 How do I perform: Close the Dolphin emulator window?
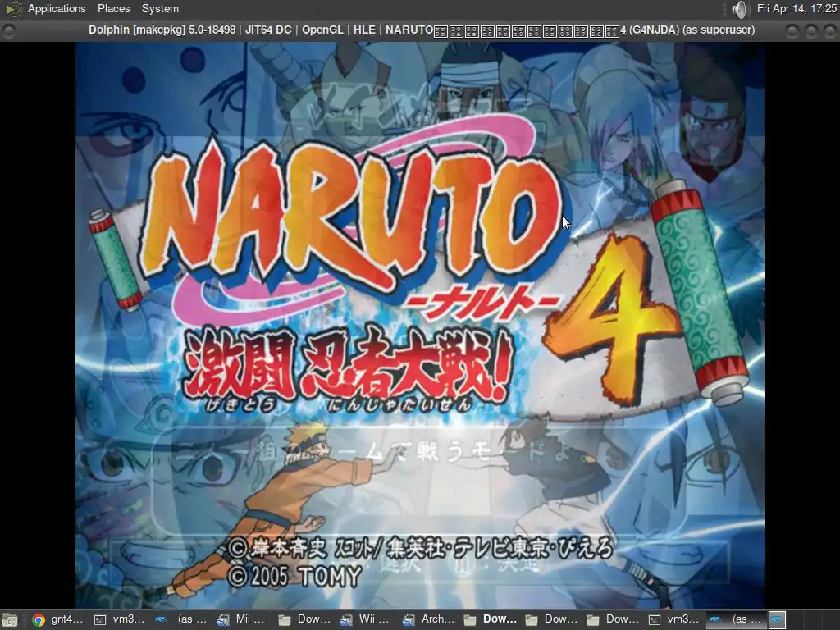(x=829, y=31)
